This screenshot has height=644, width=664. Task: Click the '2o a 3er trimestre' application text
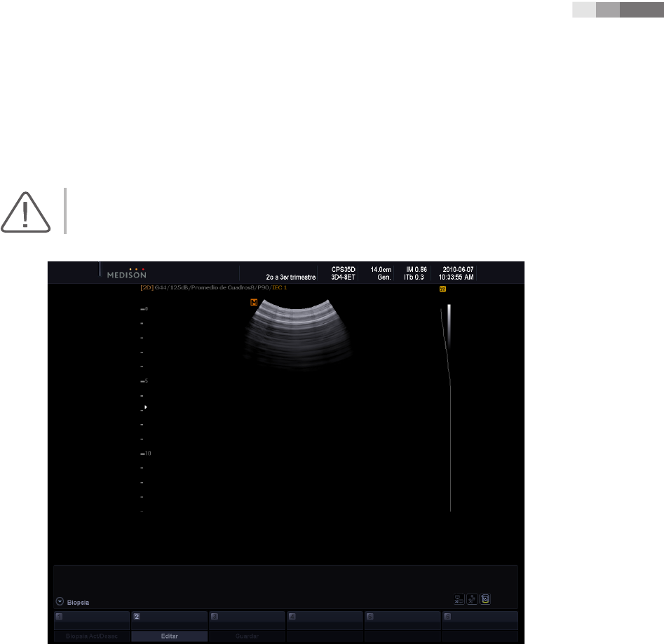click(x=291, y=277)
